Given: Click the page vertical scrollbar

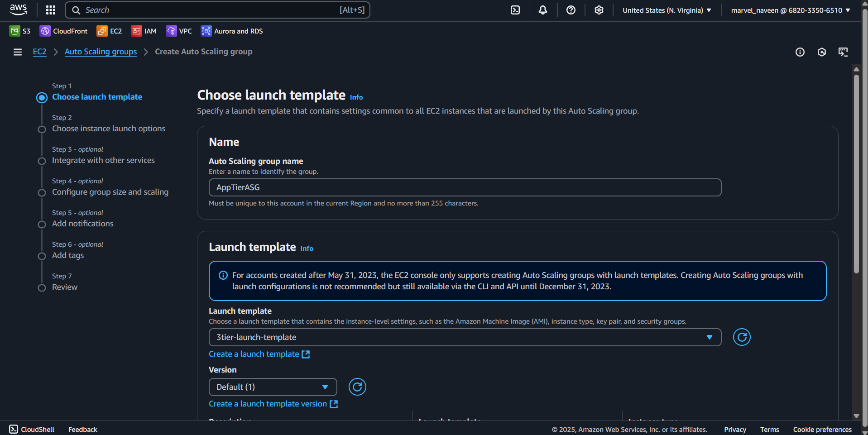Looking at the screenshot, I should [x=856, y=174].
